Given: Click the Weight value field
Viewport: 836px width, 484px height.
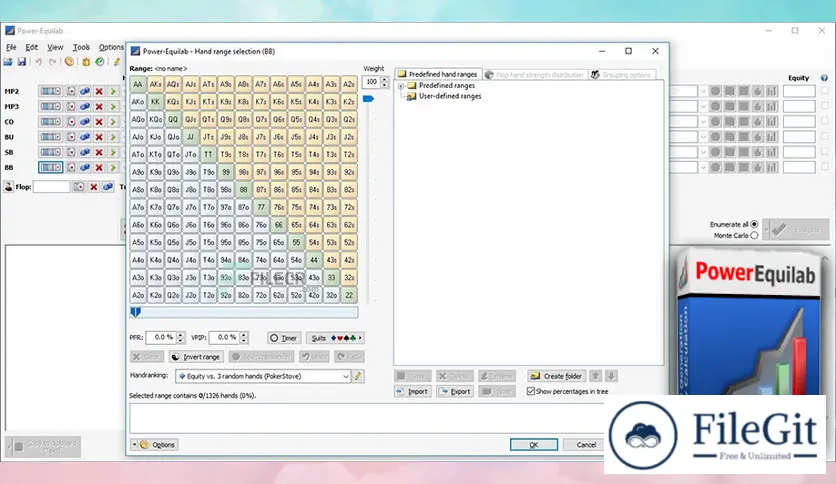Looking at the screenshot, I should (371, 82).
